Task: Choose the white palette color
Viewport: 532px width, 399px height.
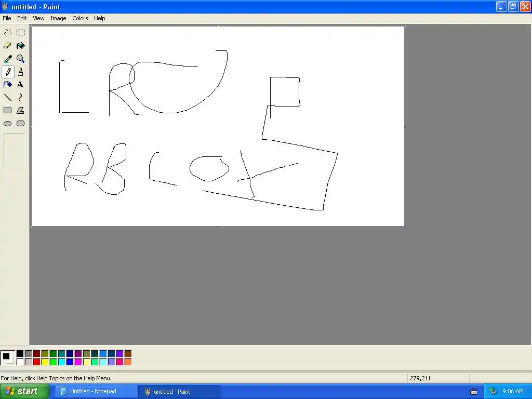Action: (20, 362)
